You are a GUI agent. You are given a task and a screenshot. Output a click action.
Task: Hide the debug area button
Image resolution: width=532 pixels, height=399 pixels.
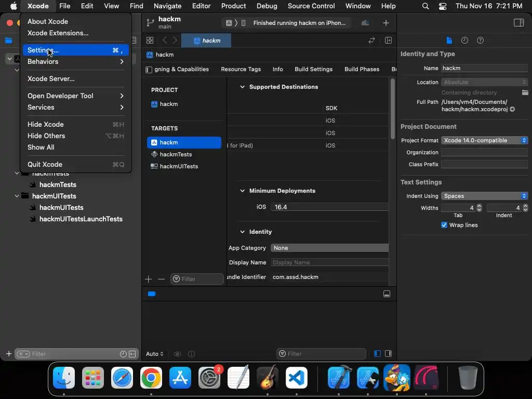[x=387, y=294]
